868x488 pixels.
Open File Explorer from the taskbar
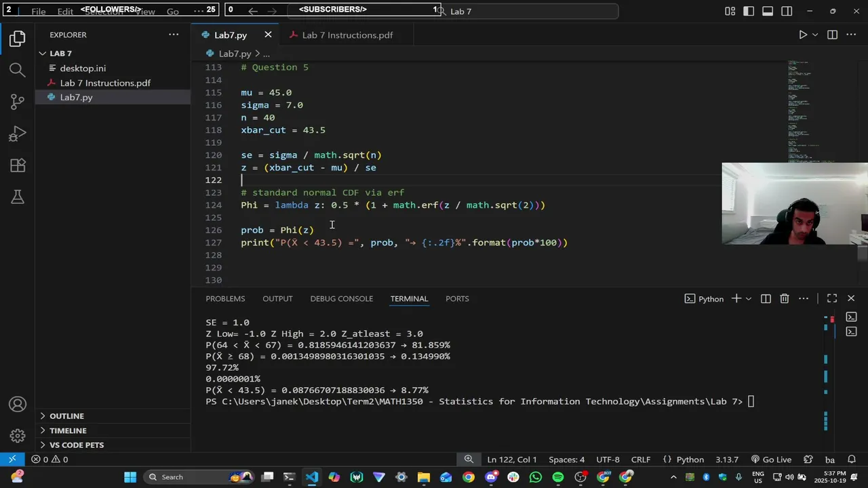tap(424, 477)
